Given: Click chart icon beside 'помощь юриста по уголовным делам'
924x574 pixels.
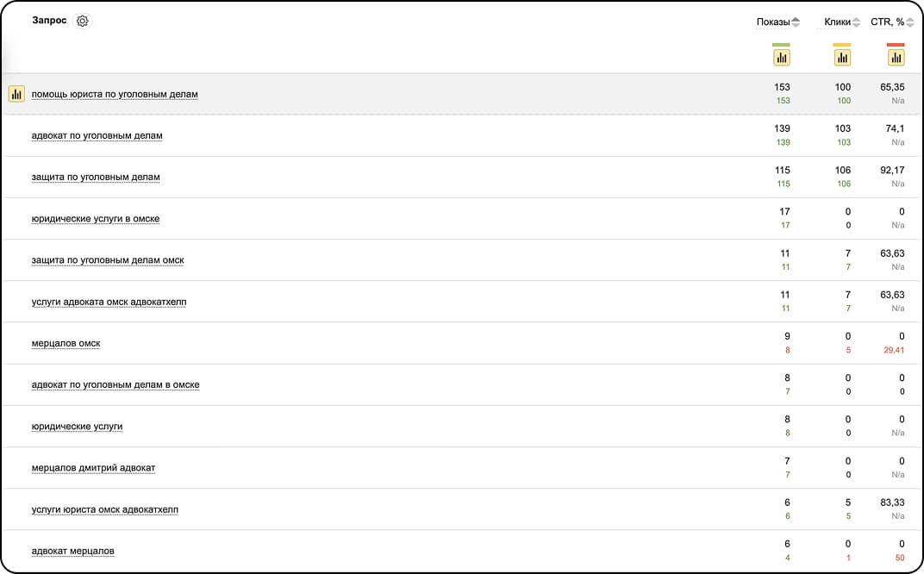Looking at the screenshot, I should click(16, 94).
